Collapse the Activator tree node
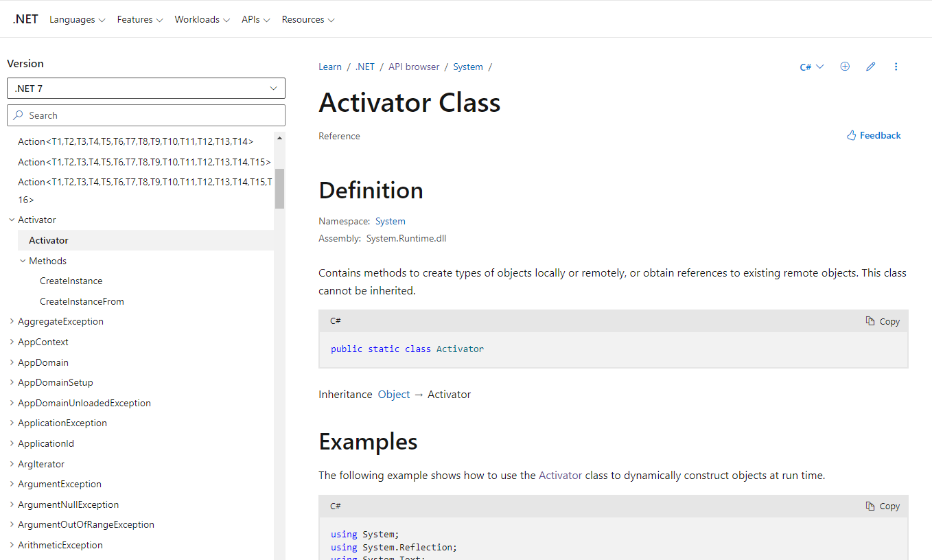 pyautogui.click(x=12, y=220)
